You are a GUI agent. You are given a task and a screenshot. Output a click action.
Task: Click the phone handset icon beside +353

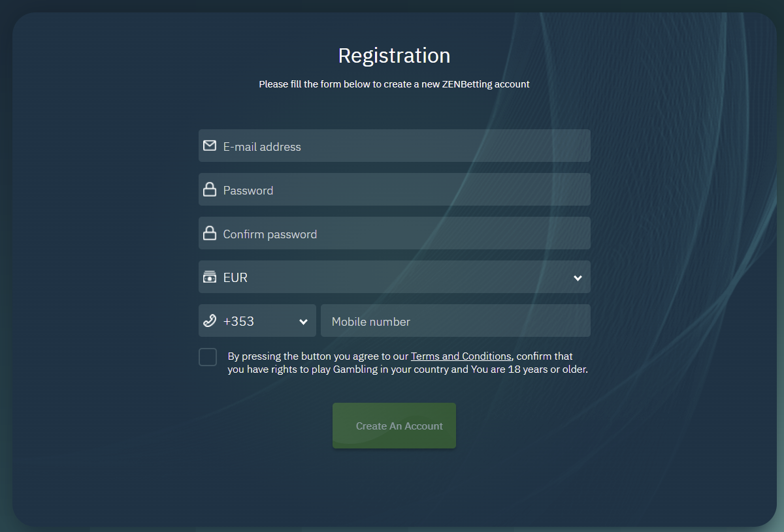(x=210, y=321)
